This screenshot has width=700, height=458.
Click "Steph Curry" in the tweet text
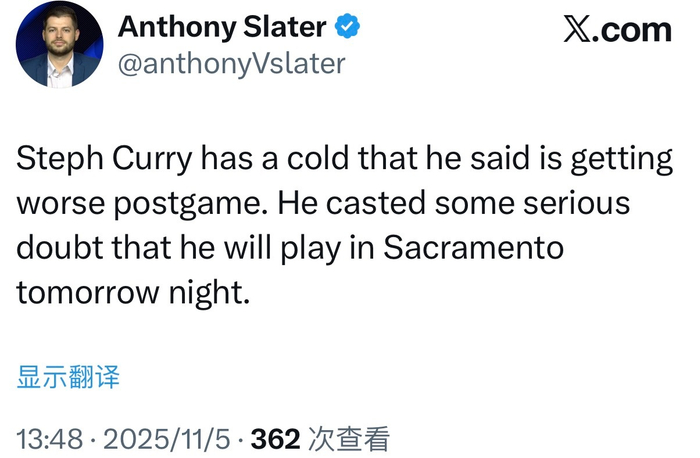(106, 160)
